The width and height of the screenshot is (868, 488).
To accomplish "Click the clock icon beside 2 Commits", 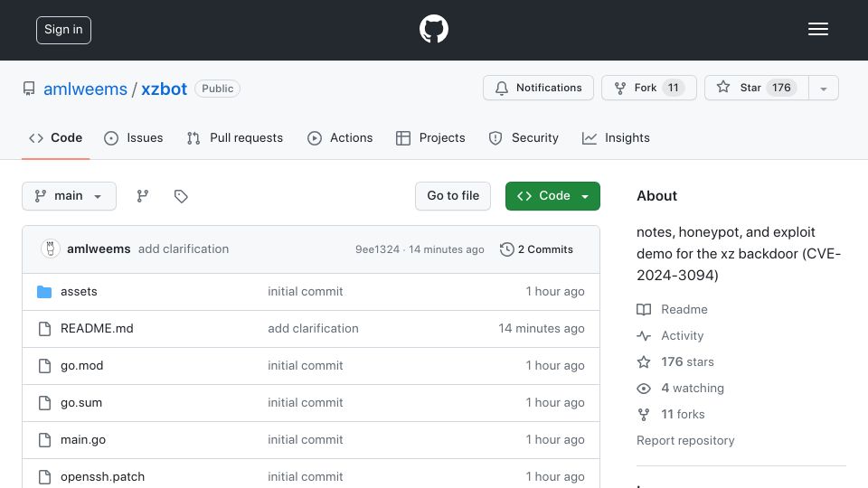I will [506, 249].
